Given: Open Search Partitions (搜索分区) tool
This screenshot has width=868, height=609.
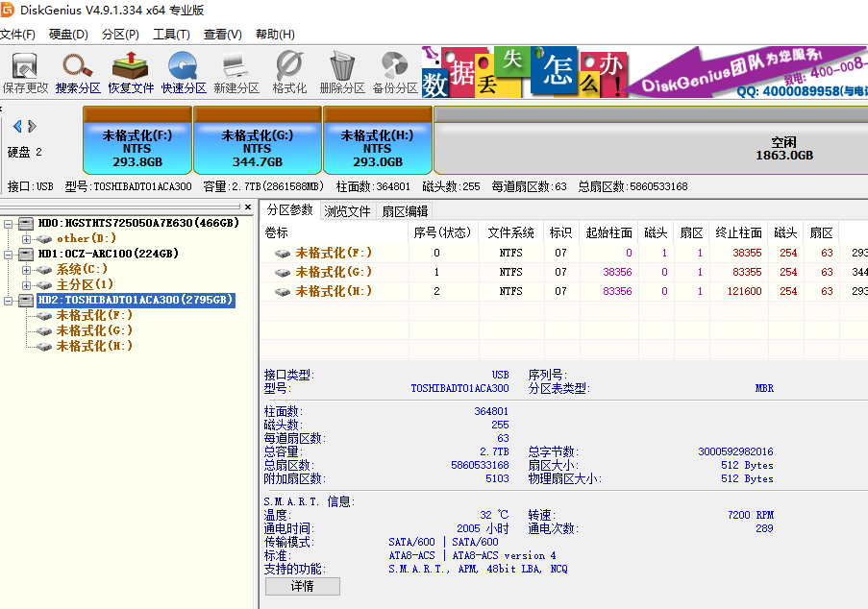Looking at the screenshot, I should tap(78, 72).
